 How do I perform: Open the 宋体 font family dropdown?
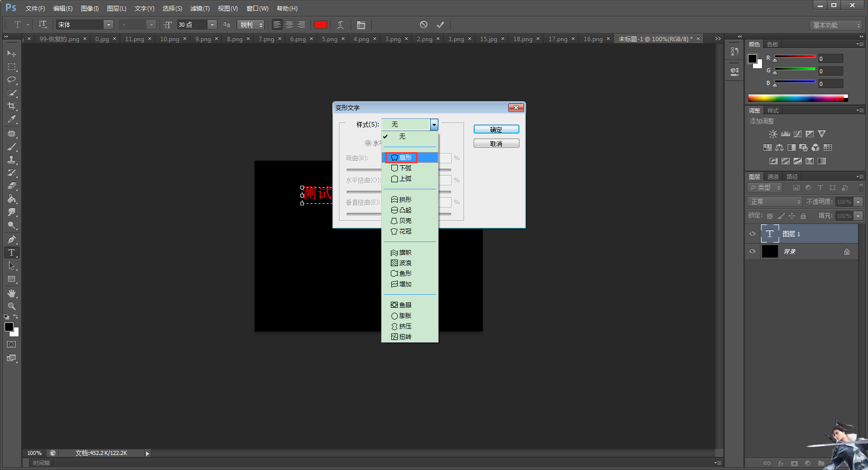(x=108, y=25)
